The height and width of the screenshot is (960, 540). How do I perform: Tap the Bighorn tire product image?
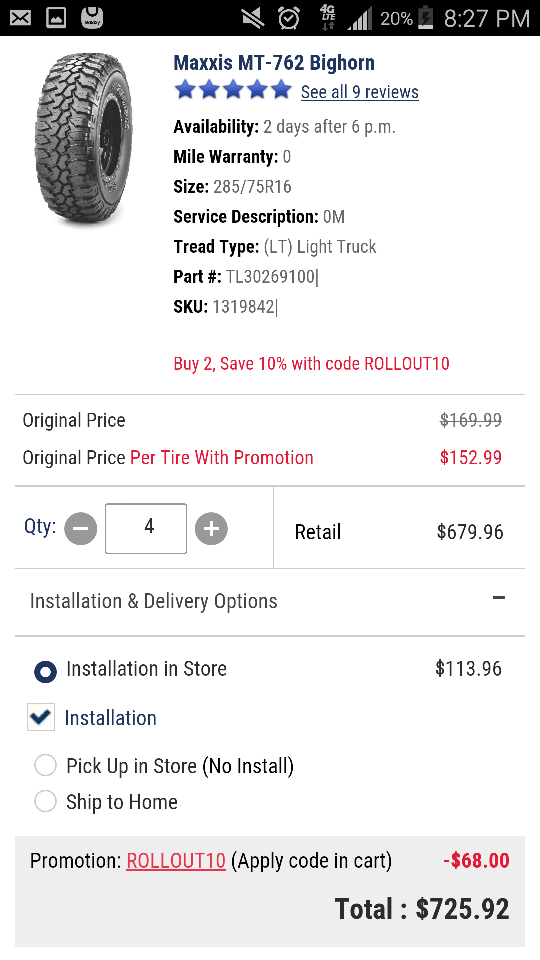pos(84,140)
